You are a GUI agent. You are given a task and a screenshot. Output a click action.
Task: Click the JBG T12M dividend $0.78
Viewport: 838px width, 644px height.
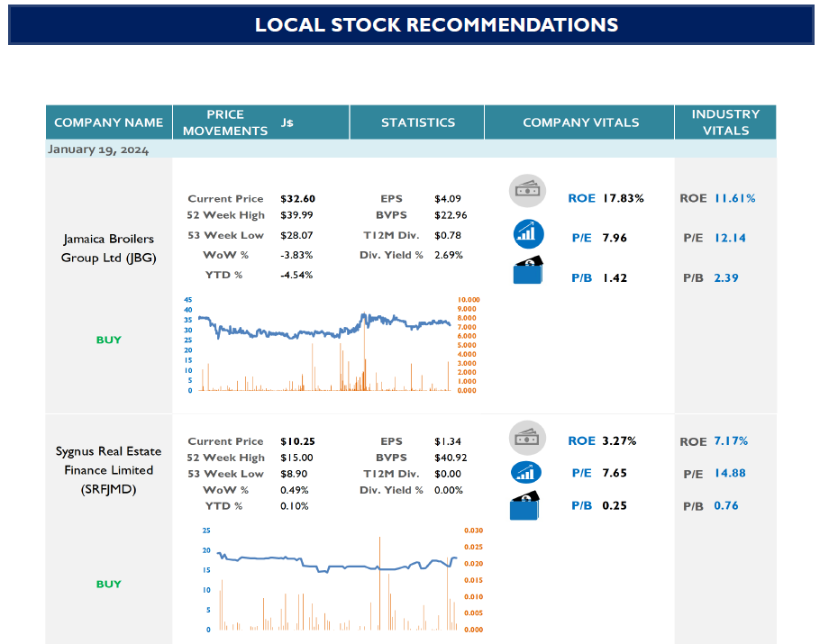(448, 235)
